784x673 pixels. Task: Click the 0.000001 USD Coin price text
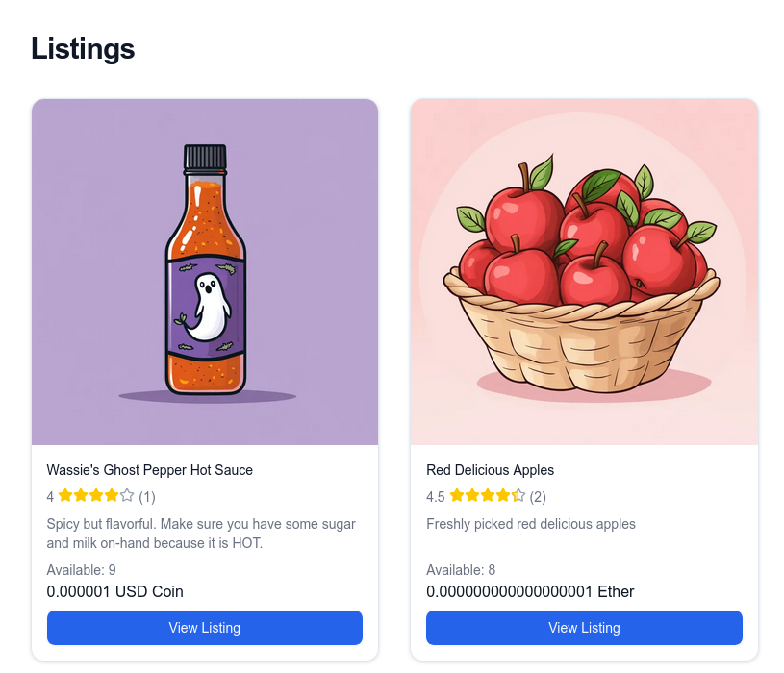pyautogui.click(x=114, y=592)
